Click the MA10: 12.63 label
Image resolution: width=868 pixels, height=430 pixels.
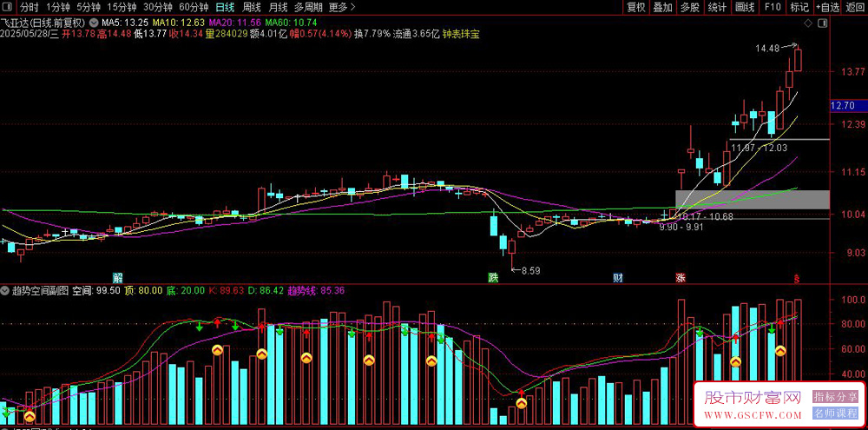pos(179,23)
